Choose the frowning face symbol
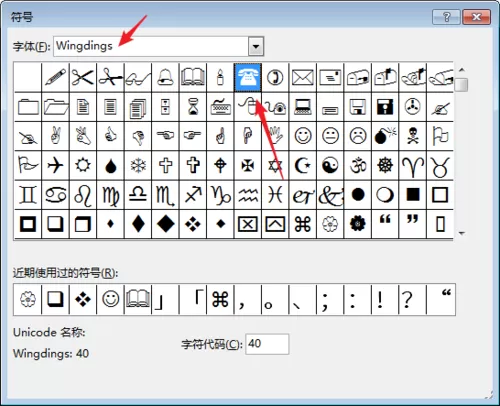This screenshot has height=406, width=500. [358, 136]
